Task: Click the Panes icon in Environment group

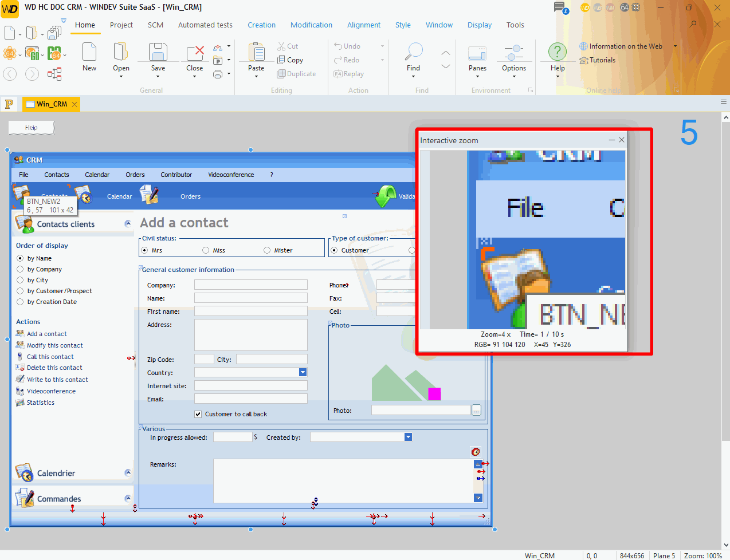Action: coord(477,53)
